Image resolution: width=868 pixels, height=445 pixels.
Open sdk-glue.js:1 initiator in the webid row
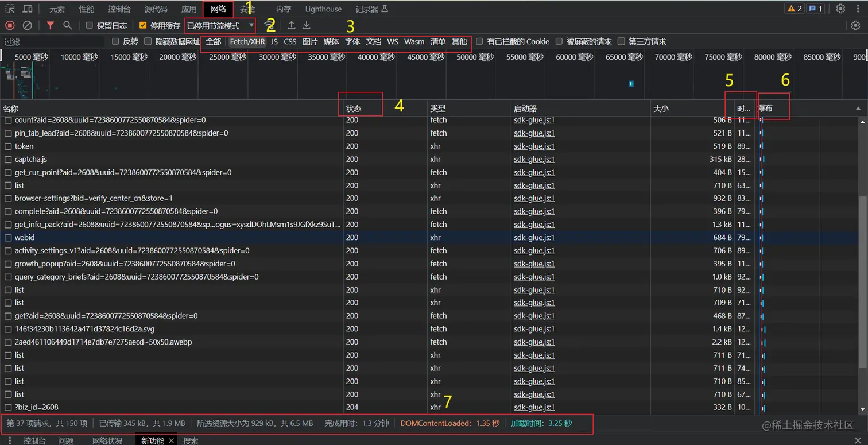pyautogui.click(x=534, y=237)
